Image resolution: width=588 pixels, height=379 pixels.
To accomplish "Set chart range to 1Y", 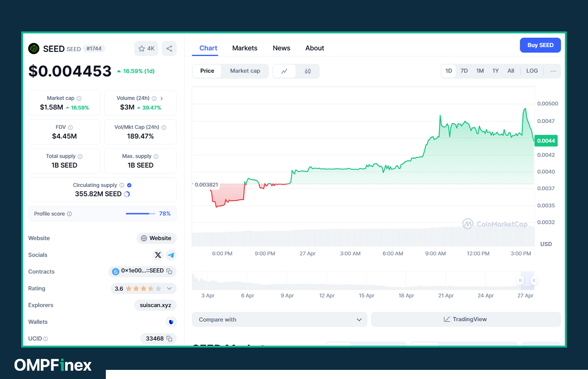I will tap(495, 71).
